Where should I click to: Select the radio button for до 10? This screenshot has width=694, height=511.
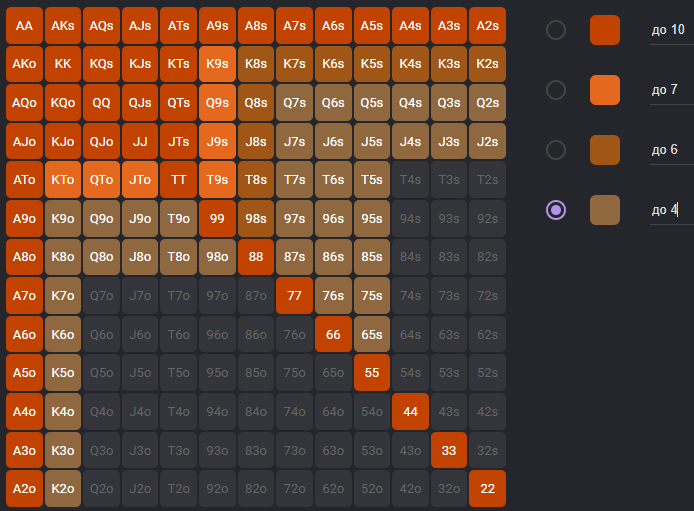pos(555,30)
